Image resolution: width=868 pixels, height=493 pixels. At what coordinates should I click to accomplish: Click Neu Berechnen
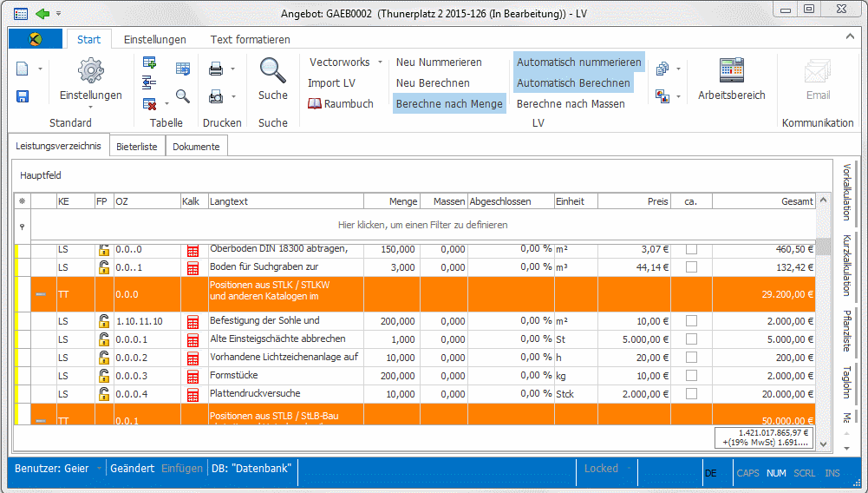point(433,83)
